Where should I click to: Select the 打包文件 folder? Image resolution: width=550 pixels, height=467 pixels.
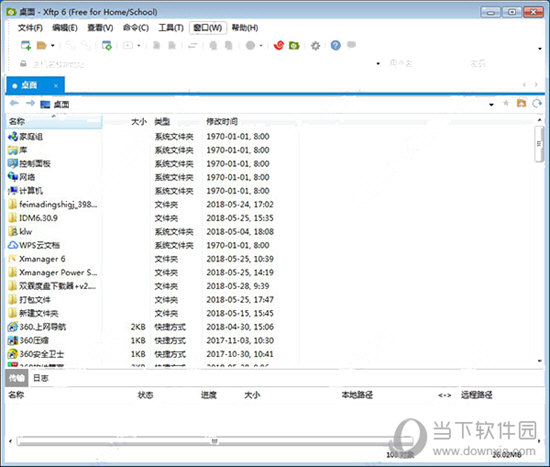(x=29, y=300)
